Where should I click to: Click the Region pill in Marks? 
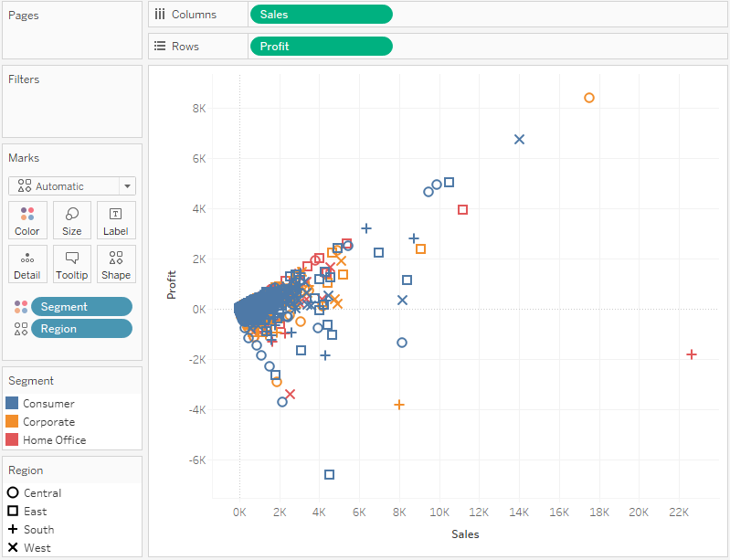81,329
